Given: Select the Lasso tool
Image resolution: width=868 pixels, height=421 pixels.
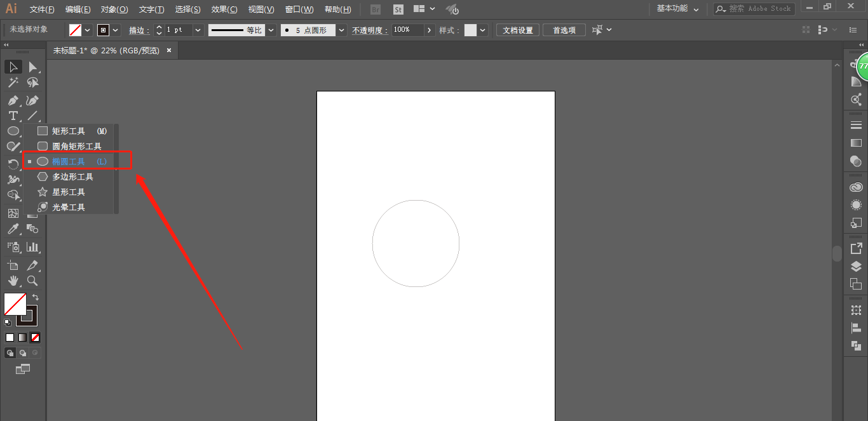Looking at the screenshot, I should tap(33, 83).
